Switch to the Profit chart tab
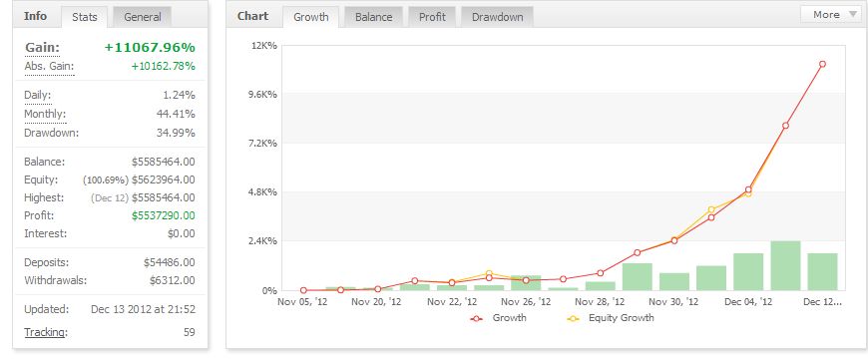Viewport: 868px width, 359px height. pos(432,17)
